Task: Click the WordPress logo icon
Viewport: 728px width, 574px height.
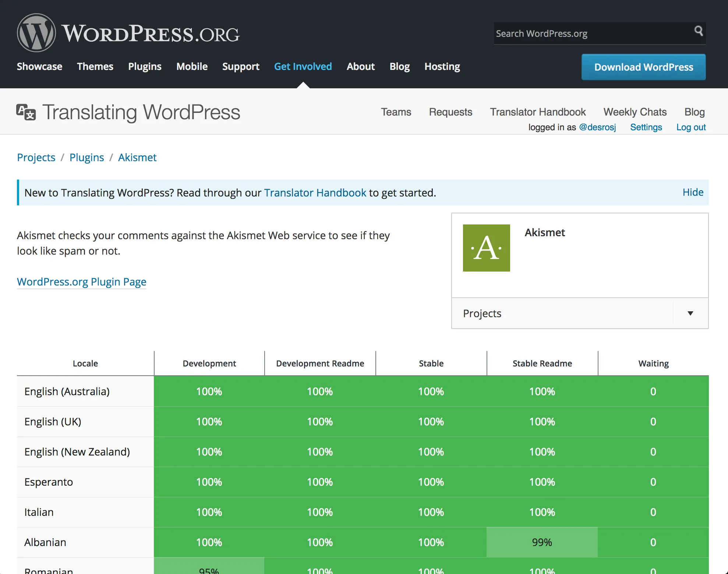Action: 36,33
